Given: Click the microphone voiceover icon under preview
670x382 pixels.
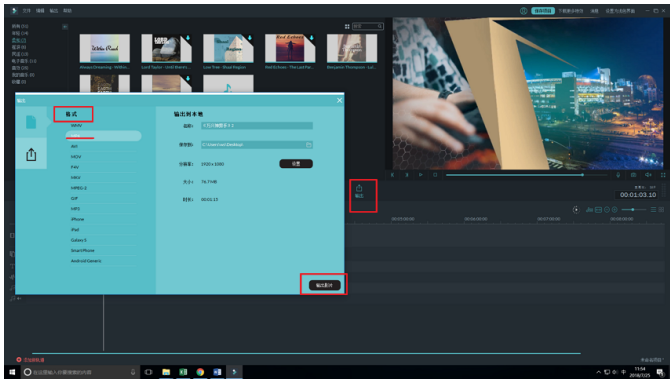Looking at the screenshot, I should [x=618, y=175].
